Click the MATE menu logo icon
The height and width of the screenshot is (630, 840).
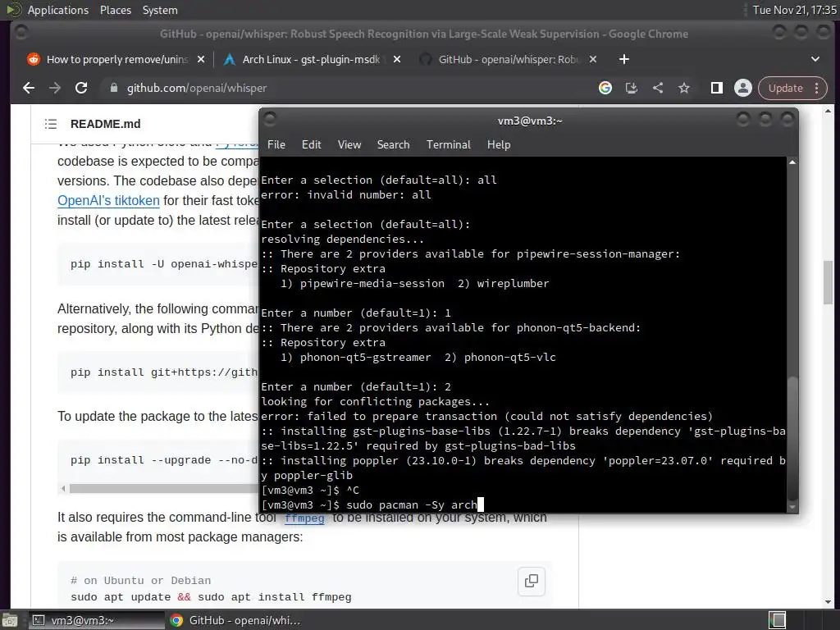pyautogui.click(x=13, y=10)
